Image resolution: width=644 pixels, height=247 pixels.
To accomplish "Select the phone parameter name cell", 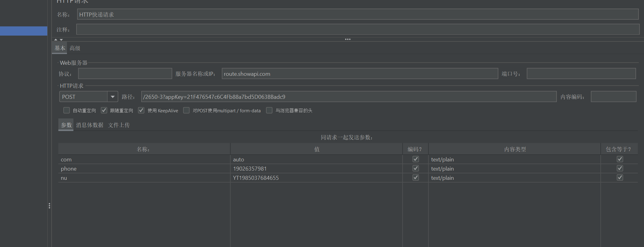I will pyautogui.click(x=144, y=168).
